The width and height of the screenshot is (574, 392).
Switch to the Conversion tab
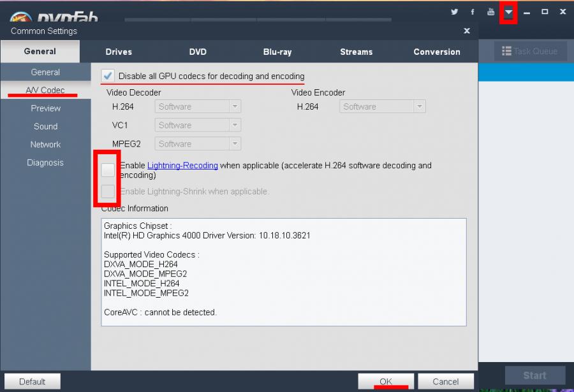437,52
